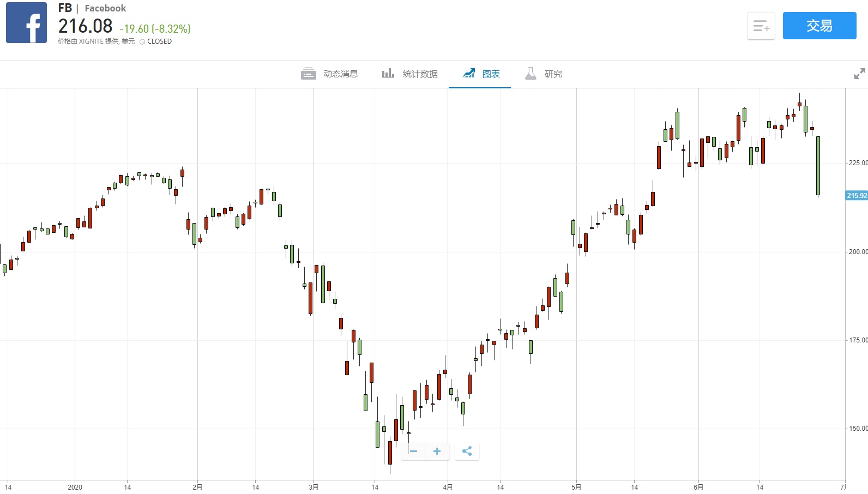Click the 225.00 price axis label
The width and height of the screenshot is (868, 494).
858,163
